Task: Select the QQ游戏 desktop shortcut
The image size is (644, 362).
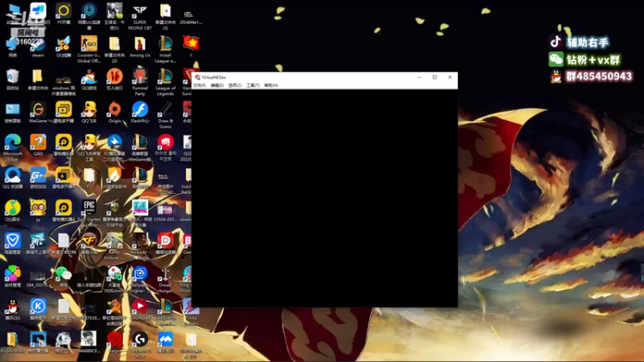Action: [89, 80]
